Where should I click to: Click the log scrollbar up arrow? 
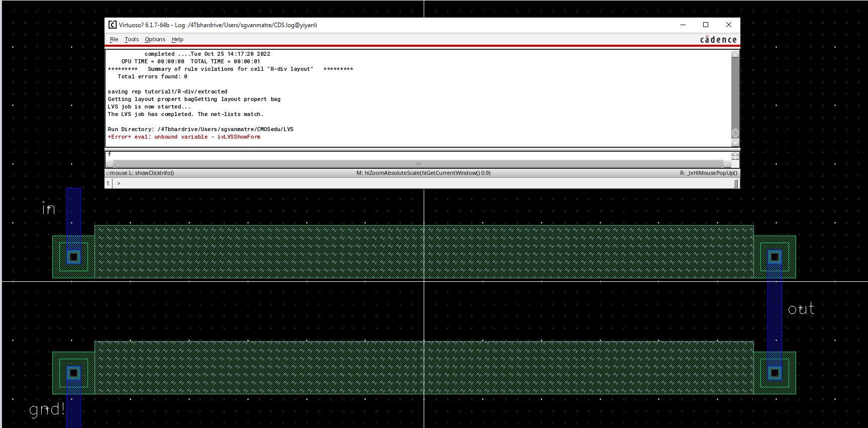click(x=735, y=54)
